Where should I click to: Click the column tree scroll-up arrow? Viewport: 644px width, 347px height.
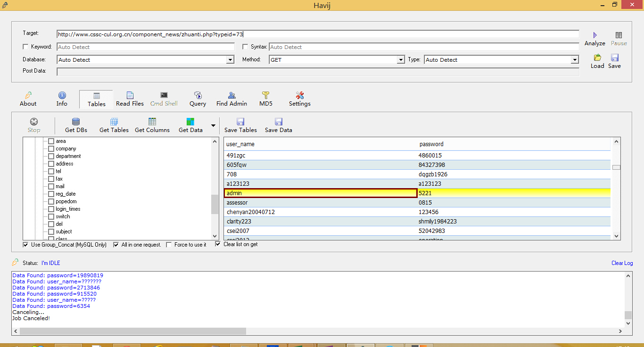tap(215, 141)
